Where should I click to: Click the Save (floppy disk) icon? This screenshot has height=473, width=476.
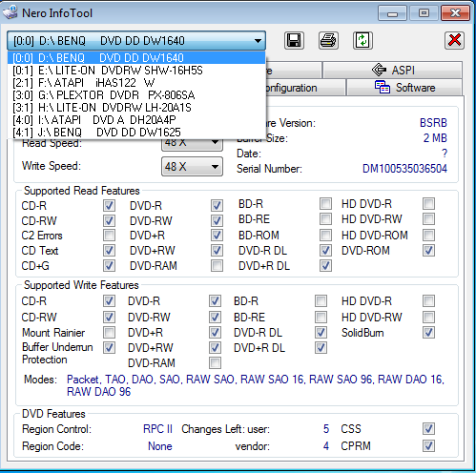point(294,40)
